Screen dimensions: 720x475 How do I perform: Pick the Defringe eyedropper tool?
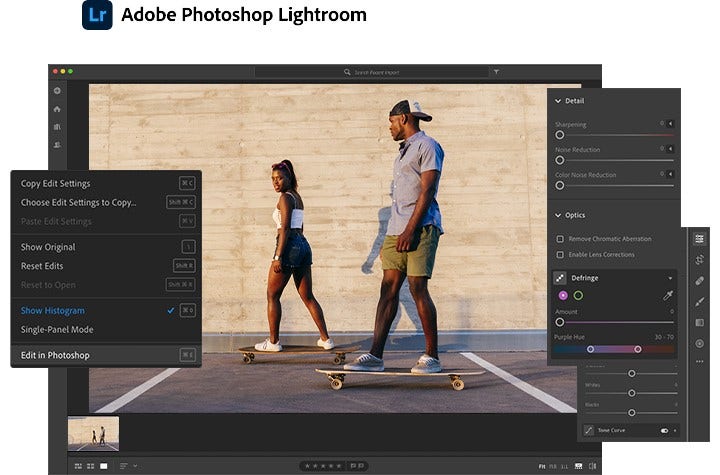668,296
